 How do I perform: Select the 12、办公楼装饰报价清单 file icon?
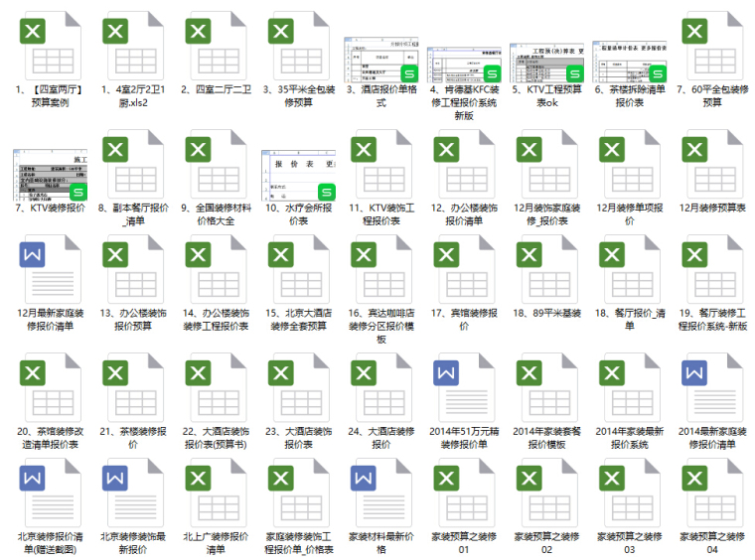pyautogui.click(x=464, y=164)
